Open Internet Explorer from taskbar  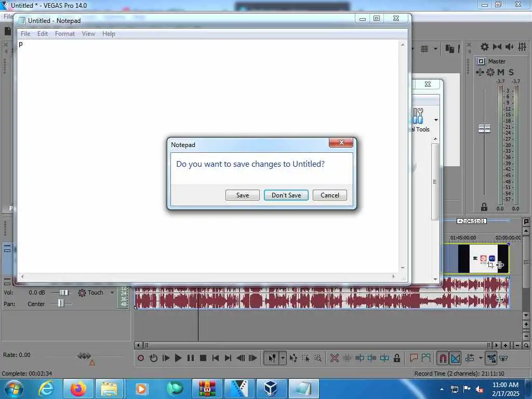(46, 389)
